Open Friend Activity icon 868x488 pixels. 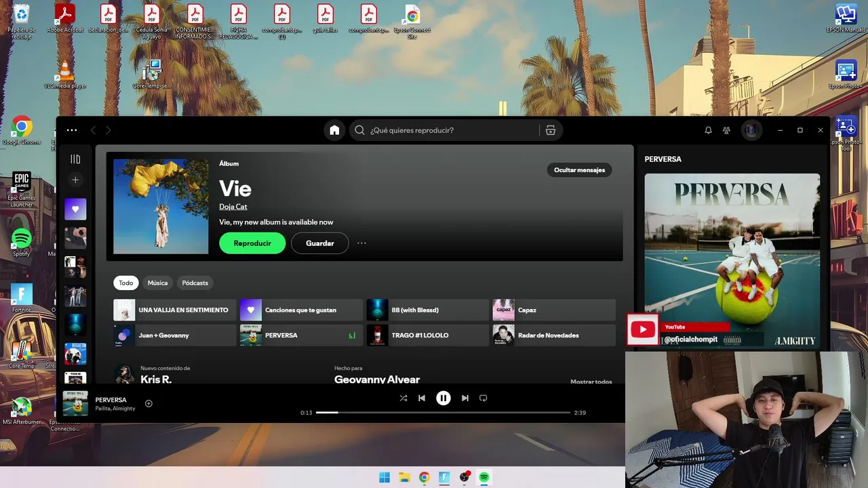coord(726,130)
